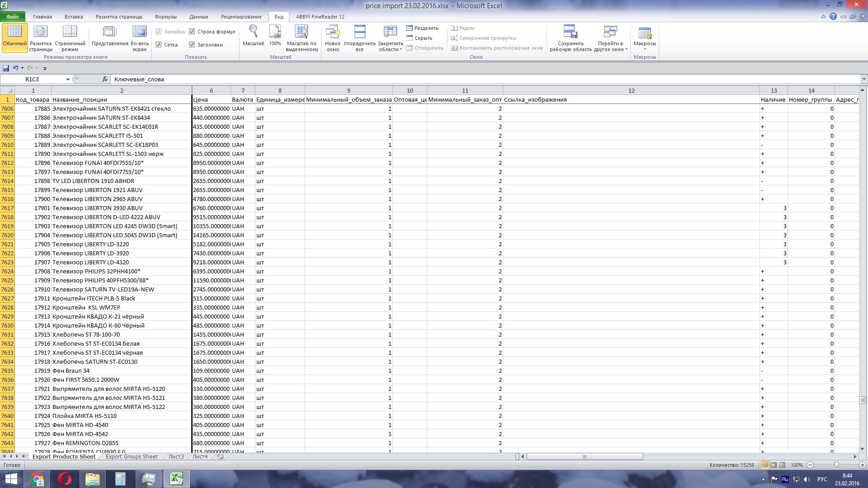Image resolution: width=868 pixels, height=488 pixels.
Task: Open a Новое окно new window
Action: point(333,38)
